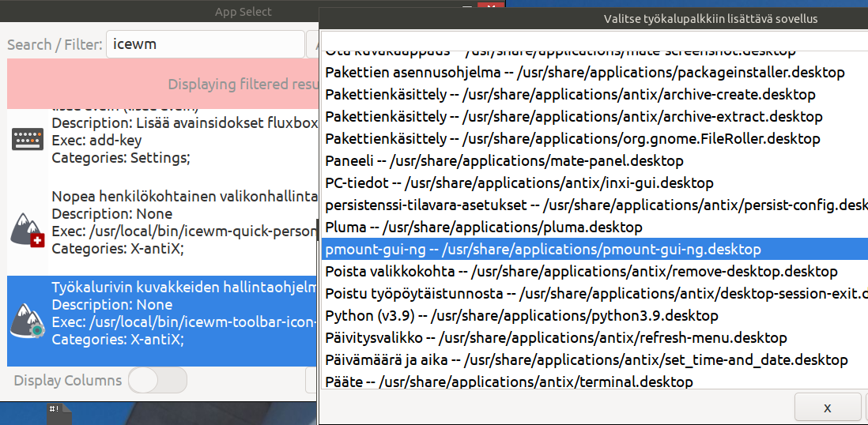Click the search field in toolbar app chooser

[594, 40]
